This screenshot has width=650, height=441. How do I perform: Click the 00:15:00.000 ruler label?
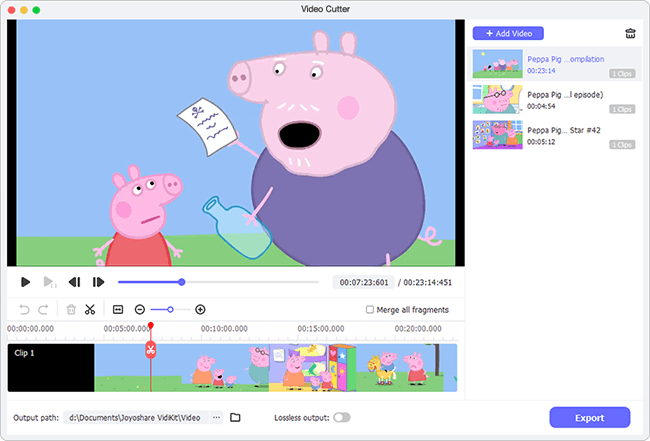tap(321, 329)
